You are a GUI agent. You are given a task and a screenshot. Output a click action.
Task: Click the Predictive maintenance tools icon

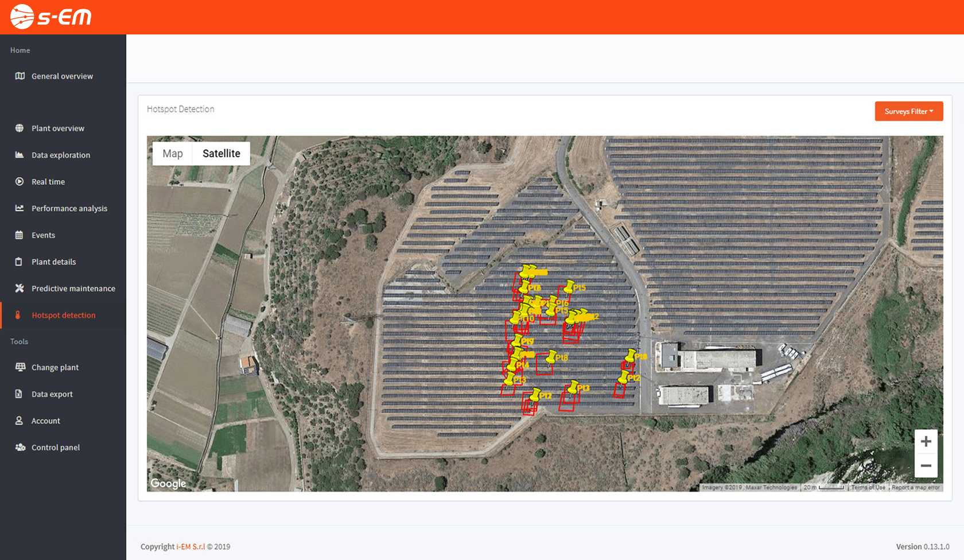[x=20, y=288]
